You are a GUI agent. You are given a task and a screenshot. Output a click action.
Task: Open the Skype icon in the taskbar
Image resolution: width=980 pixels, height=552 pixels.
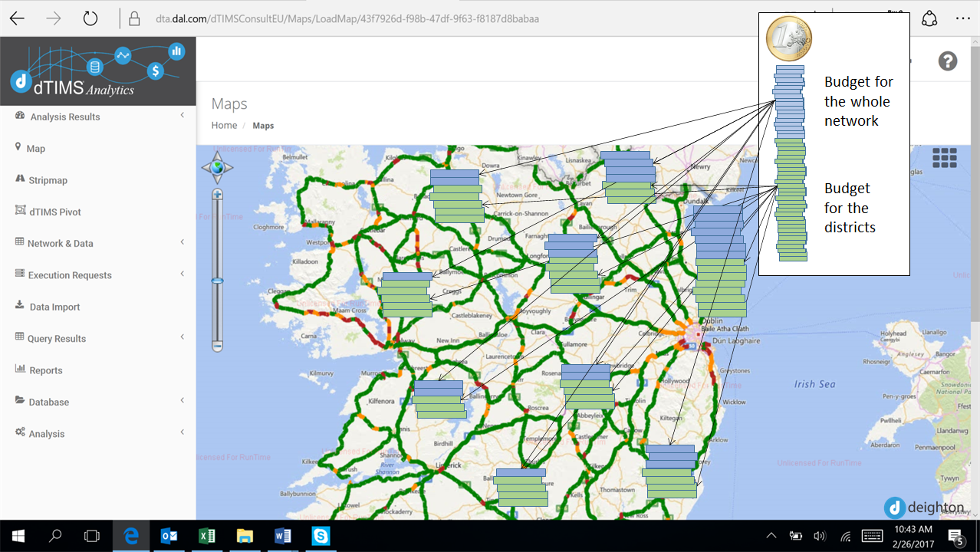coord(320,536)
